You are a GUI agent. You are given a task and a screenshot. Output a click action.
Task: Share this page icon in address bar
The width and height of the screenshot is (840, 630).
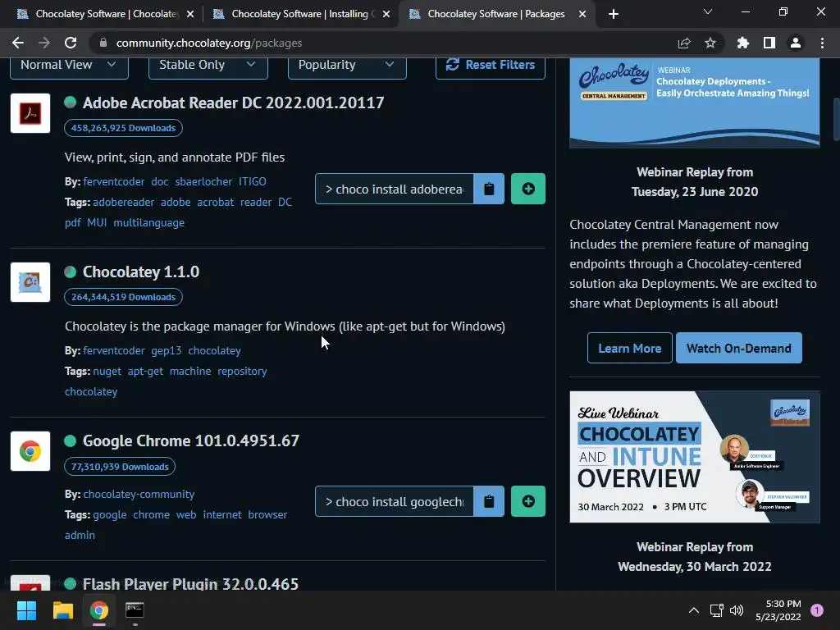(x=684, y=43)
